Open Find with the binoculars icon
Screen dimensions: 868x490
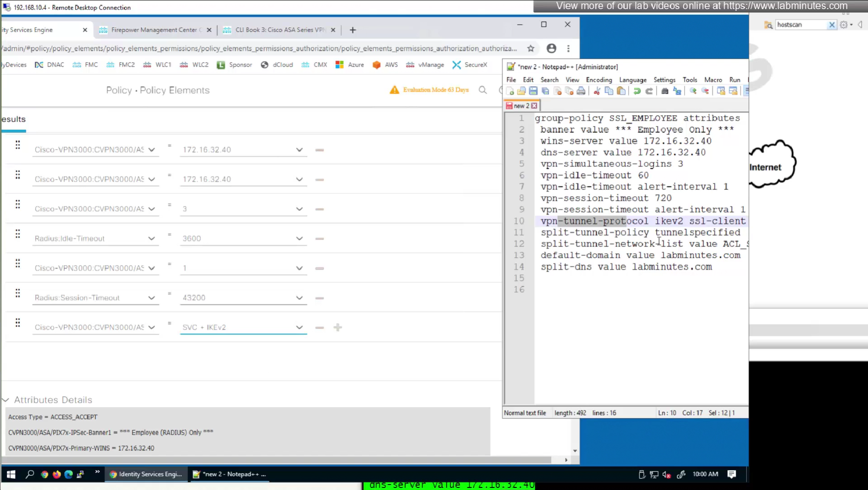pyautogui.click(x=665, y=91)
